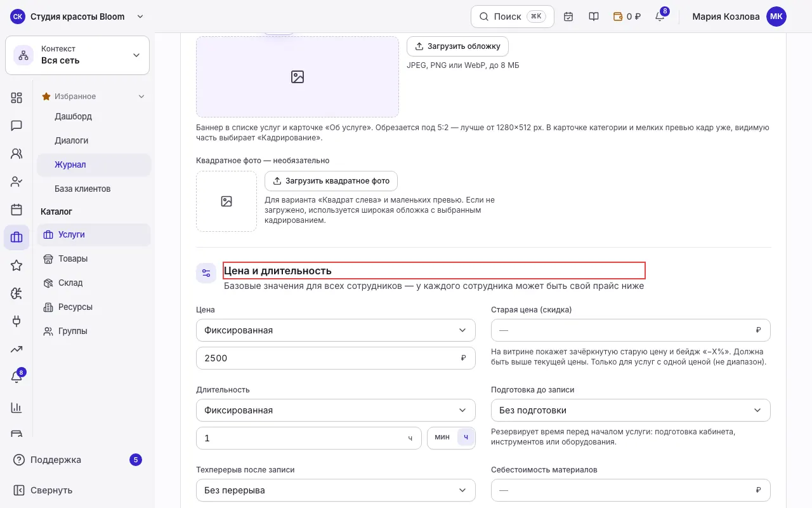Open the trending arrow icon in the rail
This screenshot has width=812, height=508.
[16, 349]
